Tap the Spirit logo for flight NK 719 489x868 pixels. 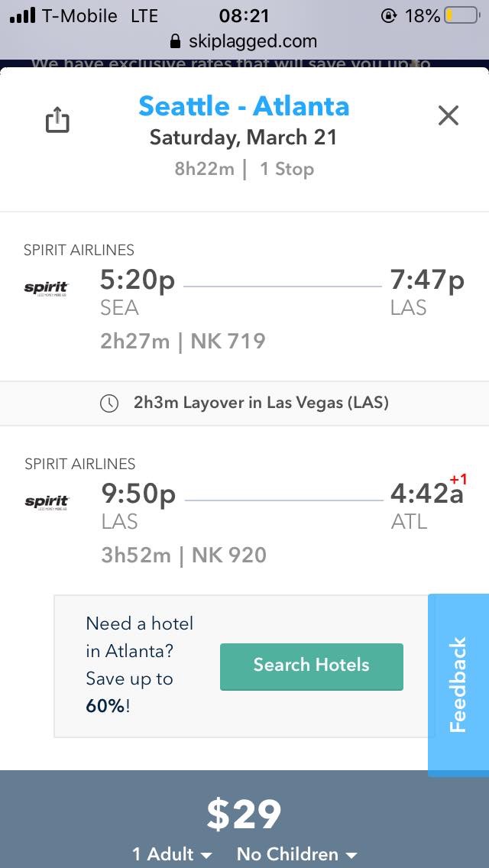click(x=47, y=288)
